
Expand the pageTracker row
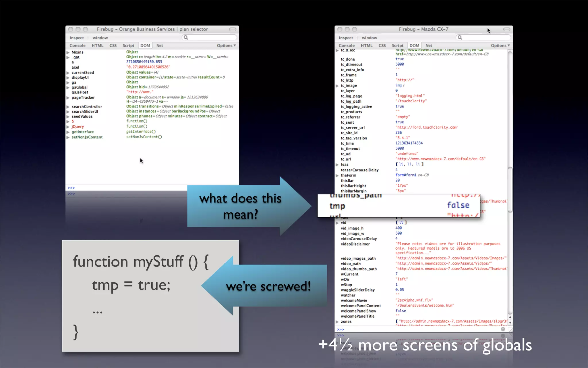point(68,98)
